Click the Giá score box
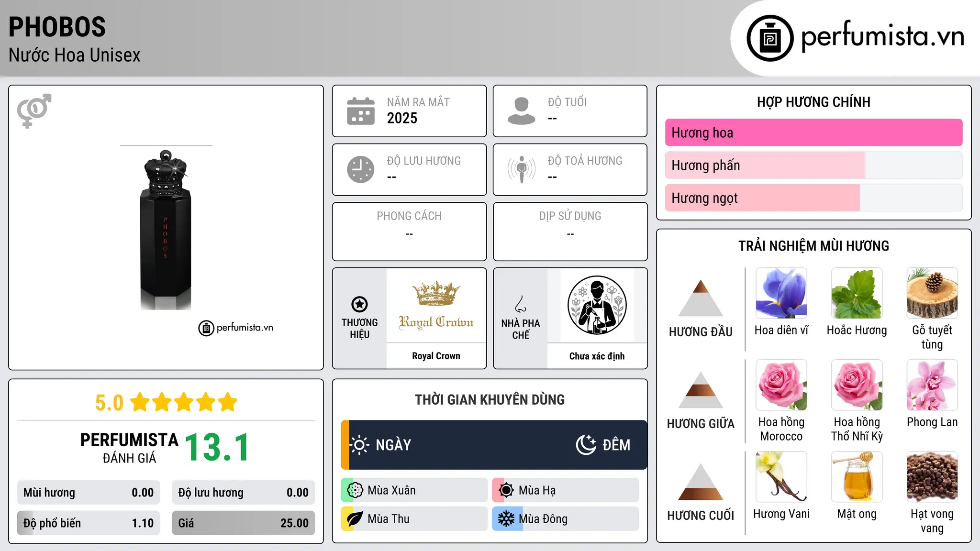This screenshot has height=551, width=980. click(x=243, y=523)
